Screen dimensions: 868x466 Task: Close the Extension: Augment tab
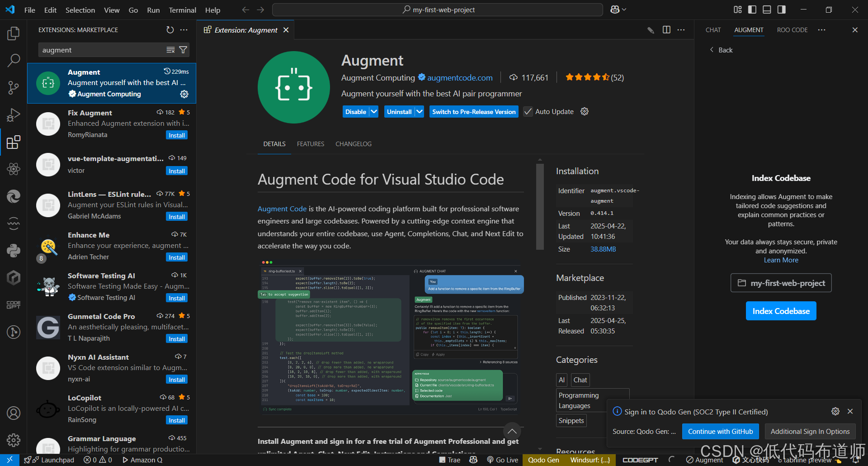(286, 30)
